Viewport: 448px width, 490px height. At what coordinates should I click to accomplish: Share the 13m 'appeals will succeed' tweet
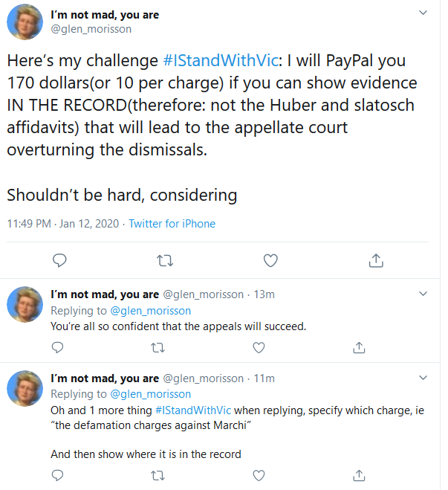coord(359,347)
